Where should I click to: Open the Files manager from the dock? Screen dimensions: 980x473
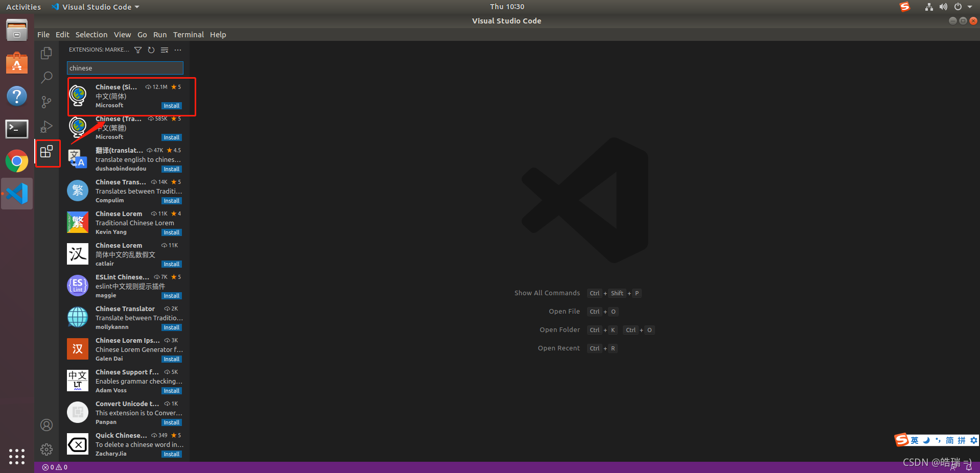(x=17, y=31)
